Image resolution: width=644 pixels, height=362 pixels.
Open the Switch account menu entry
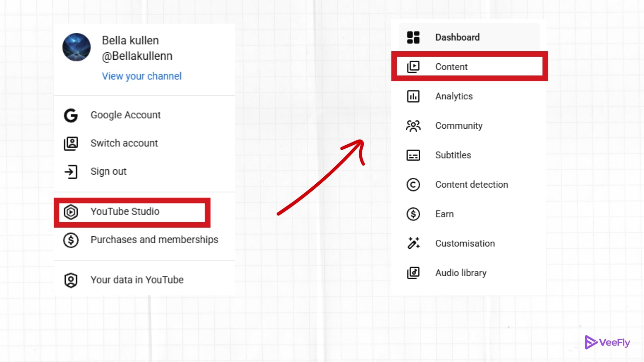tap(124, 143)
